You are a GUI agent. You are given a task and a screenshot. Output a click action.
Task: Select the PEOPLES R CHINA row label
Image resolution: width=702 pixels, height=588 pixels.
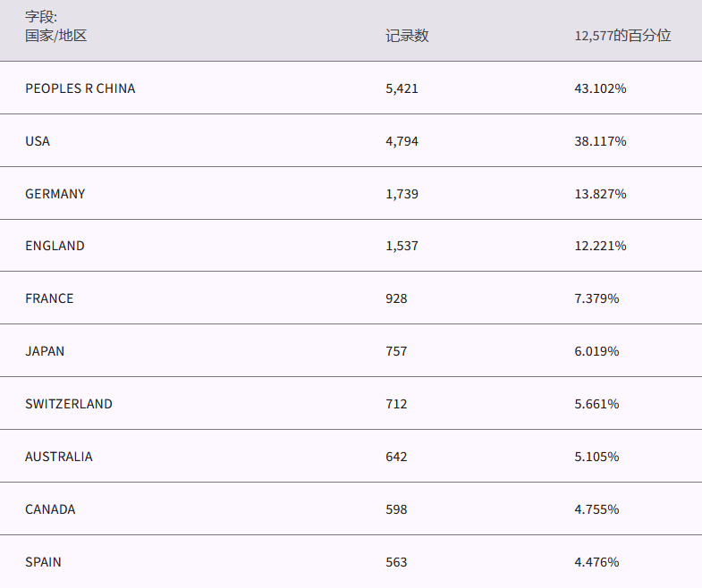coord(80,88)
